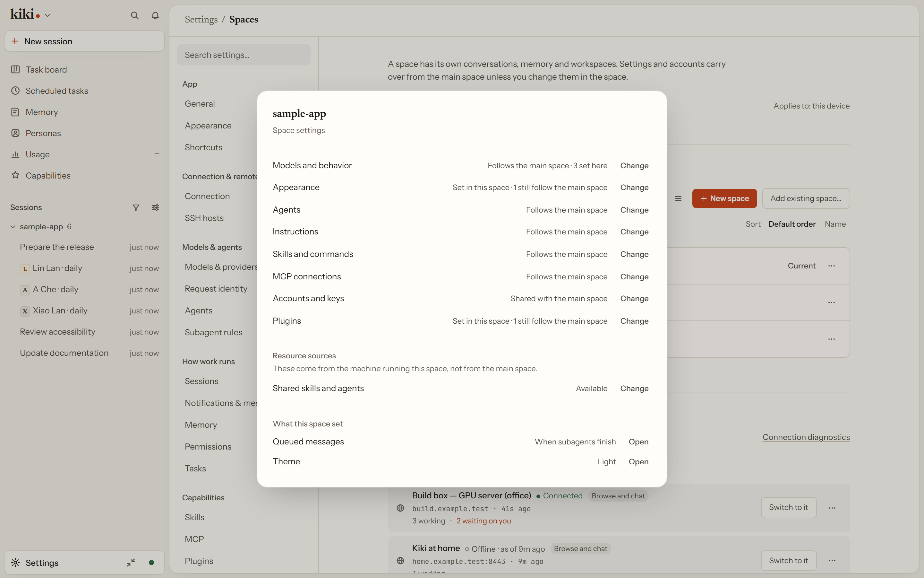
Task: Click the green status dot
Action: coord(151,563)
